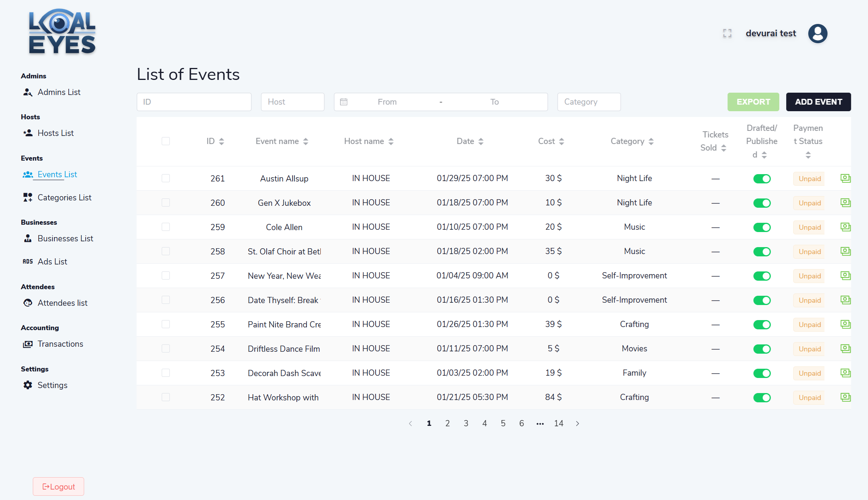The image size is (868, 500).
Task: Click payment icon for event 252 row
Action: click(x=845, y=397)
